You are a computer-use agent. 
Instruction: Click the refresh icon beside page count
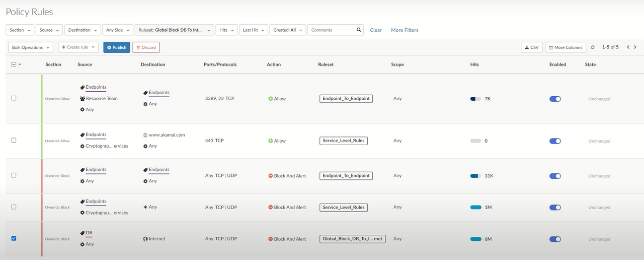(x=593, y=47)
